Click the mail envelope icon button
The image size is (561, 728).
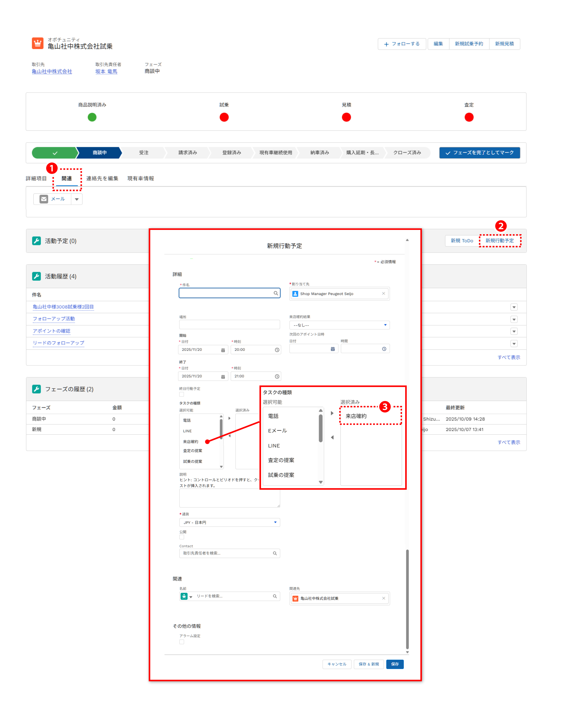click(x=44, y=199)
